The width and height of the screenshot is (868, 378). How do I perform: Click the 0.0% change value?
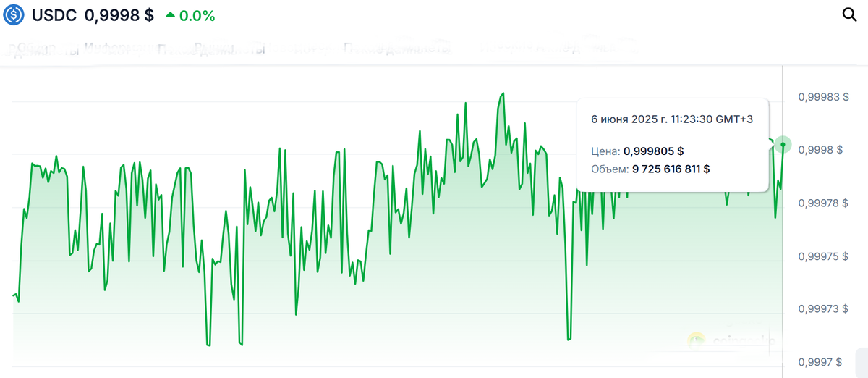[x=197, y=16]
